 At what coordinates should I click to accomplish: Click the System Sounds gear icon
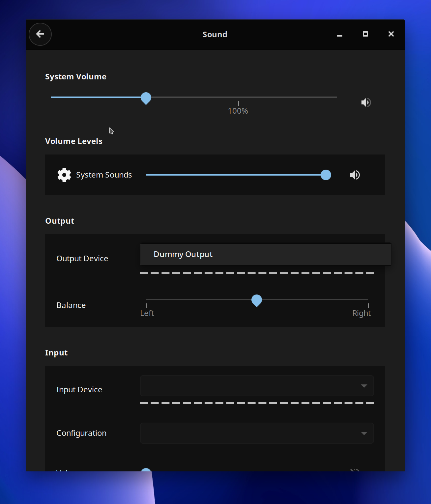pyautogui.click(x=64, y=175)
